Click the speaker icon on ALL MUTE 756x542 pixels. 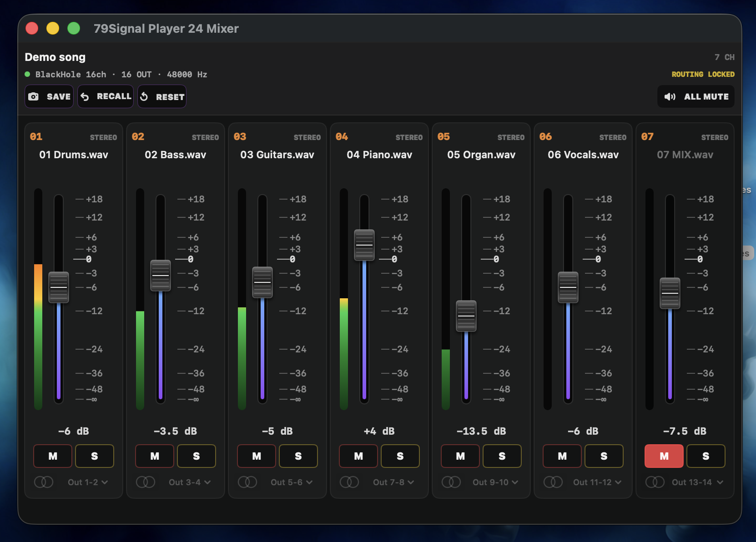670,96
